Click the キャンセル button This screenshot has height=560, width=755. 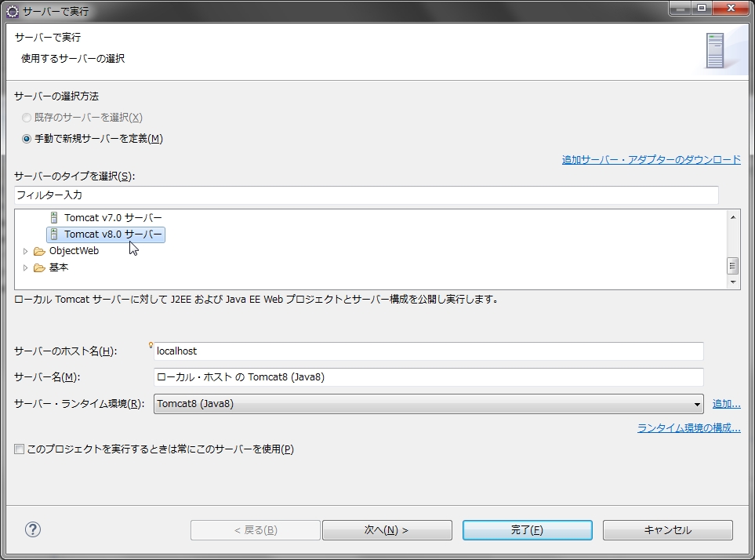click(668, 530)
